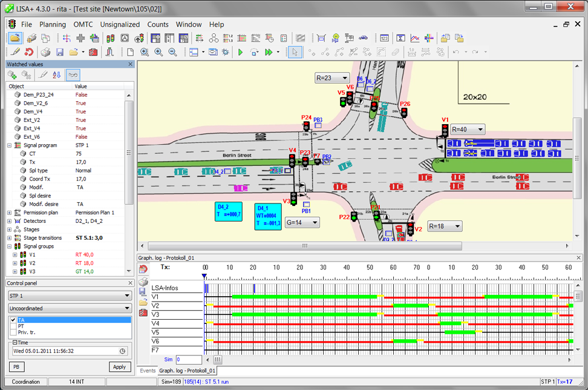The image size is (588, 390).
Task: Click the sigma summation toolbar icon
Action: coord(400,38)
